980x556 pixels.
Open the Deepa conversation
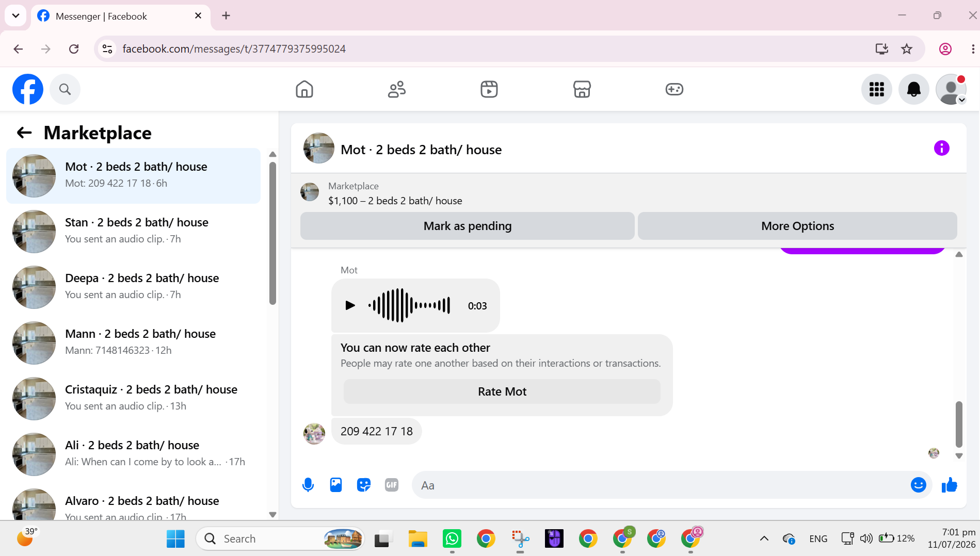134,287
